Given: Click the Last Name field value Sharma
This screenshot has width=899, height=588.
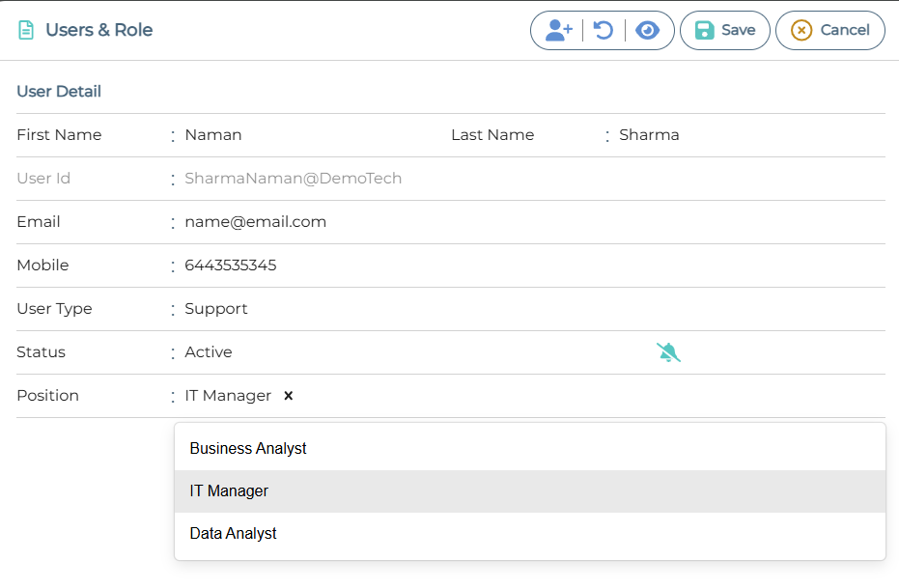Looking at the screenshot, I should (649, 135).
